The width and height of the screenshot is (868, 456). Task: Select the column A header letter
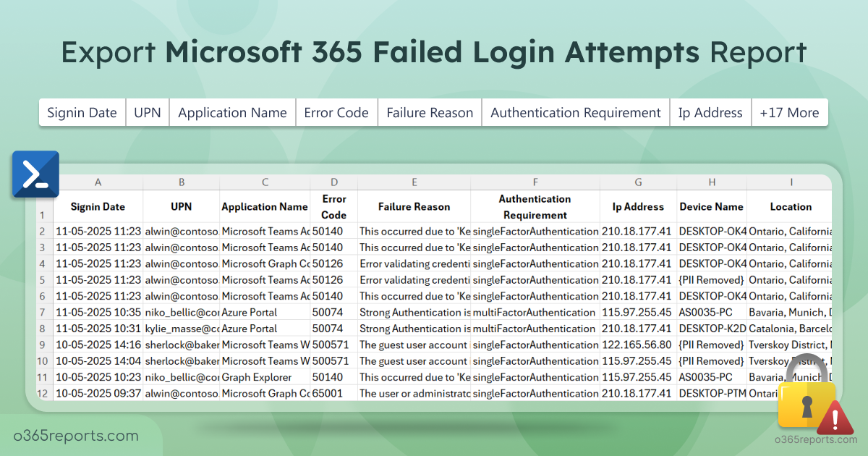tap(98, 182)
